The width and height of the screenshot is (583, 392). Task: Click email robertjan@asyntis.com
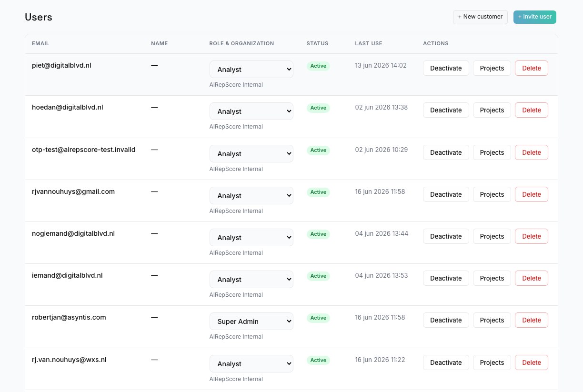pos(69,317)
